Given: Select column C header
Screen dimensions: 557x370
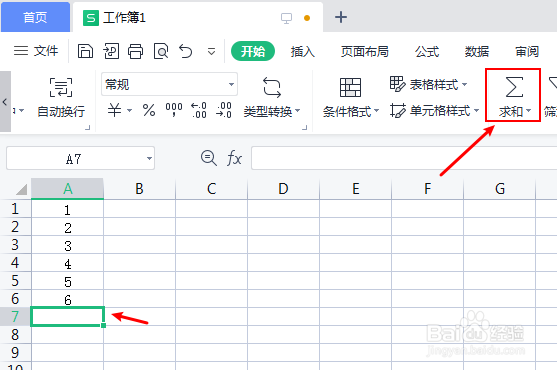Looking at the screenshot, I should pos(211,189).
